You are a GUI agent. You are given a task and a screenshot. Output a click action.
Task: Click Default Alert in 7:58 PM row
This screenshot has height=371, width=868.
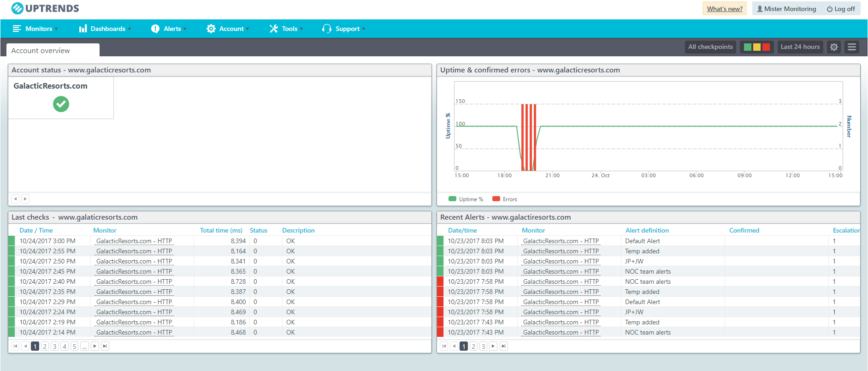tap(642, 302)
